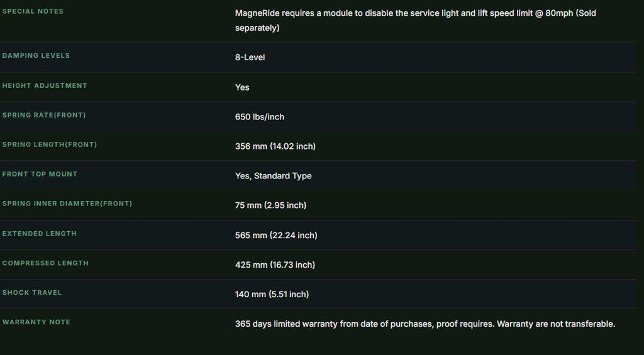Select the 8-Level value
The image size is (644, 355).
(x=250, y=57)
